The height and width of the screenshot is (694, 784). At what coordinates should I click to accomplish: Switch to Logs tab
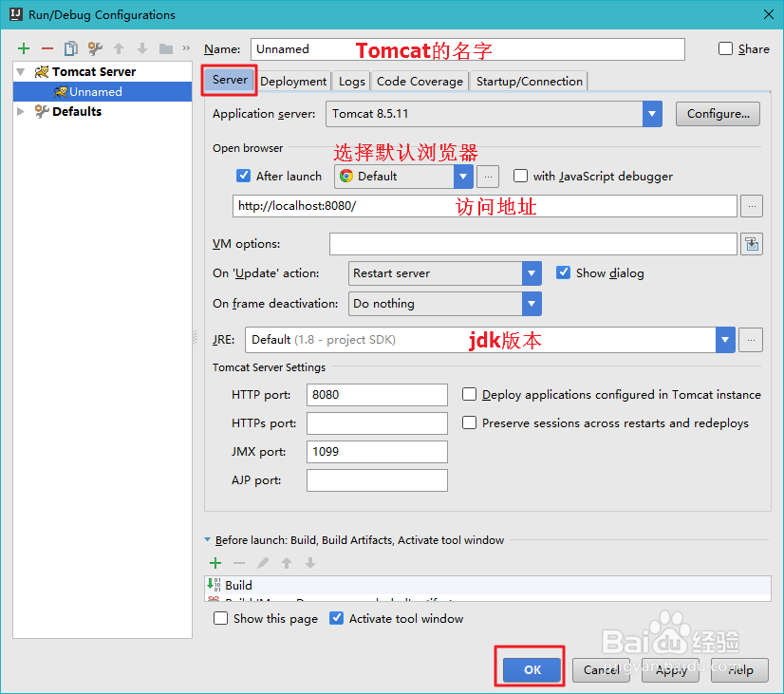pyautogui.click(x=352, y=81)
